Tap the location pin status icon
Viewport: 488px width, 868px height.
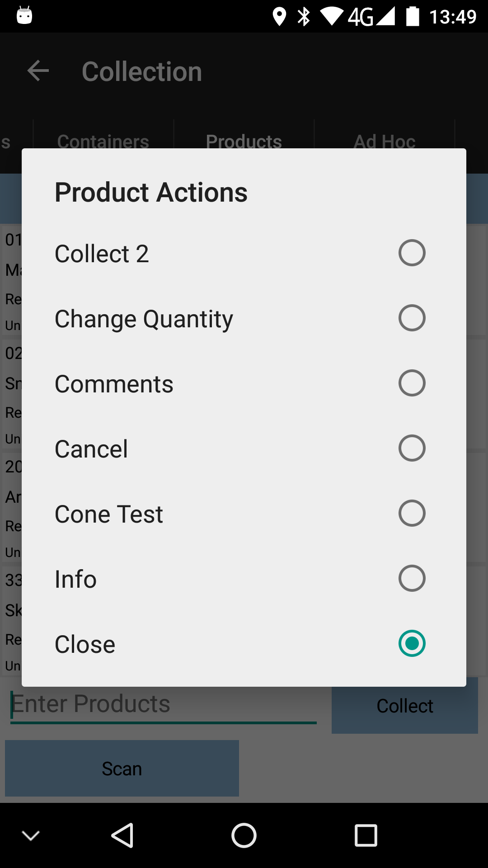pyautogui.click(x=279, y=17)
